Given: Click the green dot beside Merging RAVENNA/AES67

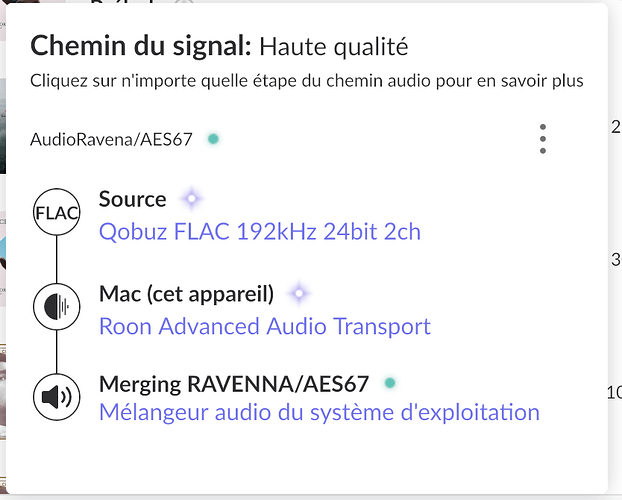Looking at the screenshot, I should (390, 383).
